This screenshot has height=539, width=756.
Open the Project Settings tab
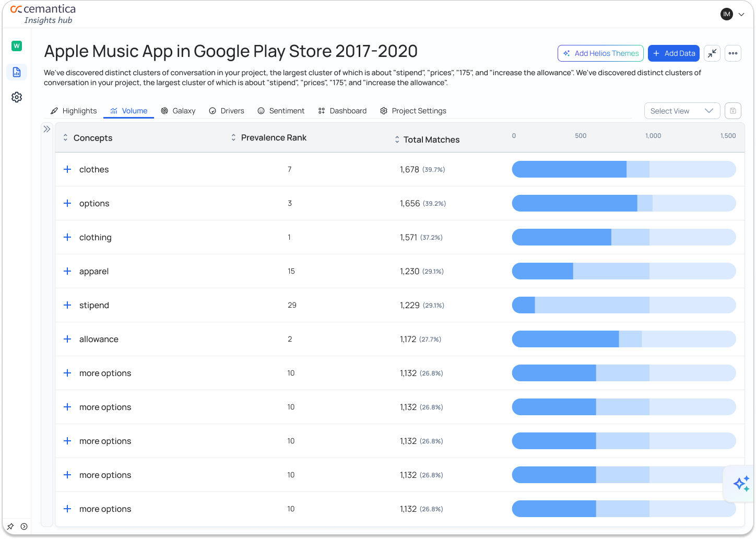413,111
